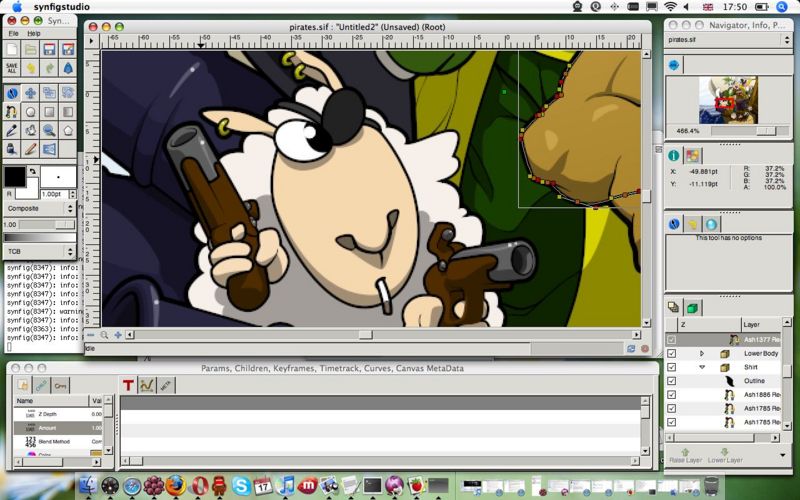Select the Eyedropper tool
This screenshot has width=800, height=500.
click(12, 130)
